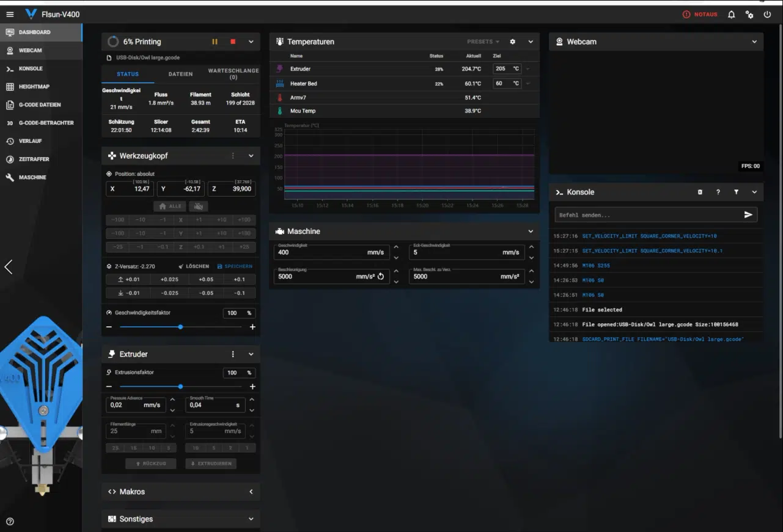Click SPEICHERN to save the Z offset

click(235, 266)
